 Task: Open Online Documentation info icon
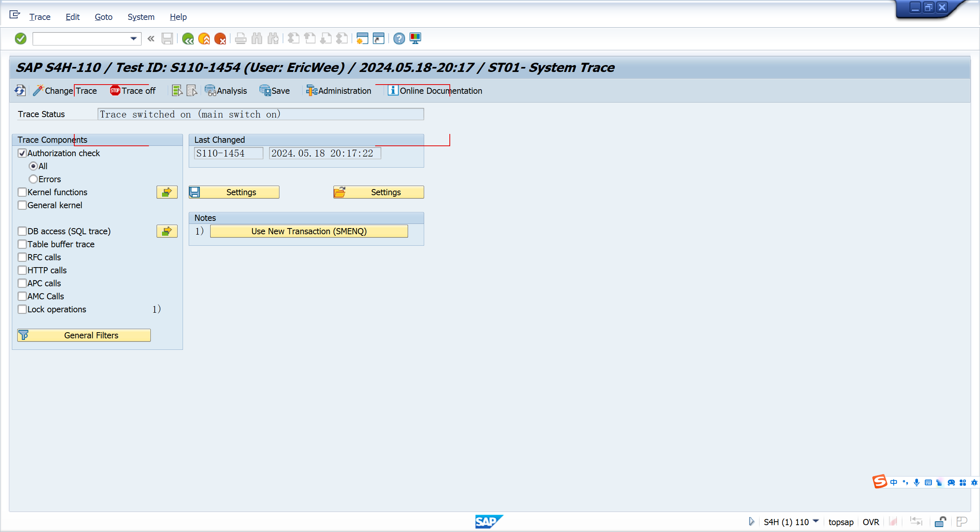tap(393, 91)
